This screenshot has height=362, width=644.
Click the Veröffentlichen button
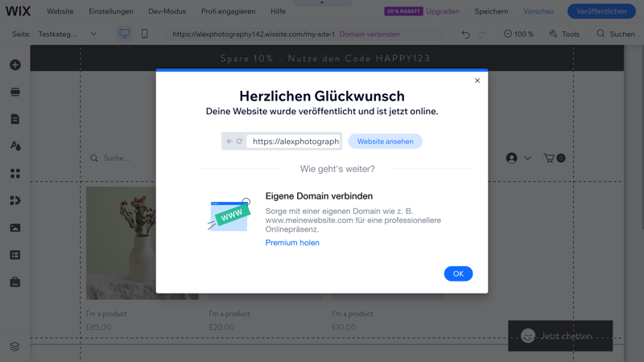point(601,11)
